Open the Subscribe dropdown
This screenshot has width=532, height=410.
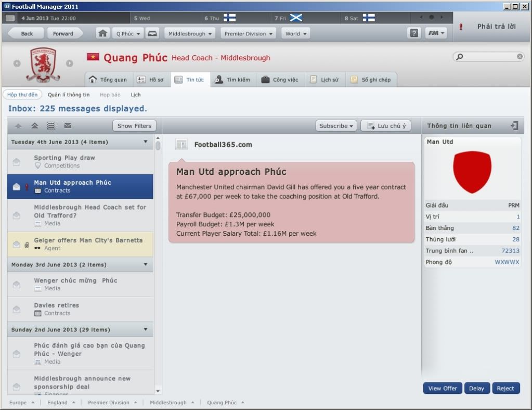336,126
